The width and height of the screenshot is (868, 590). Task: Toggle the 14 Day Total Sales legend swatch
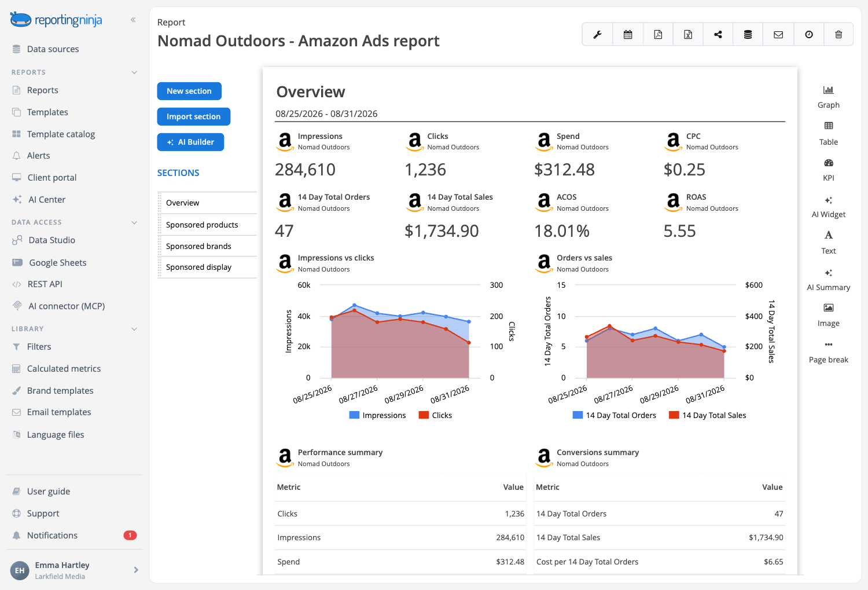[x=674, y=415]
